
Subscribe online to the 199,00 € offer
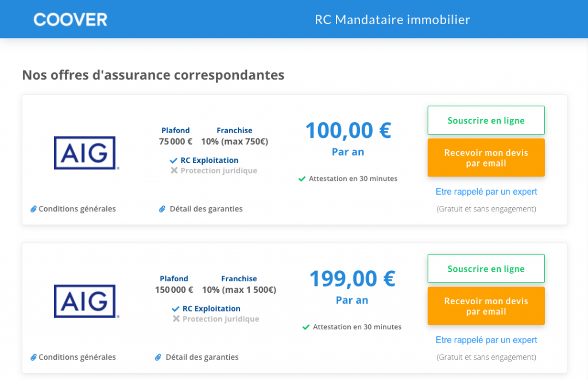486,269
